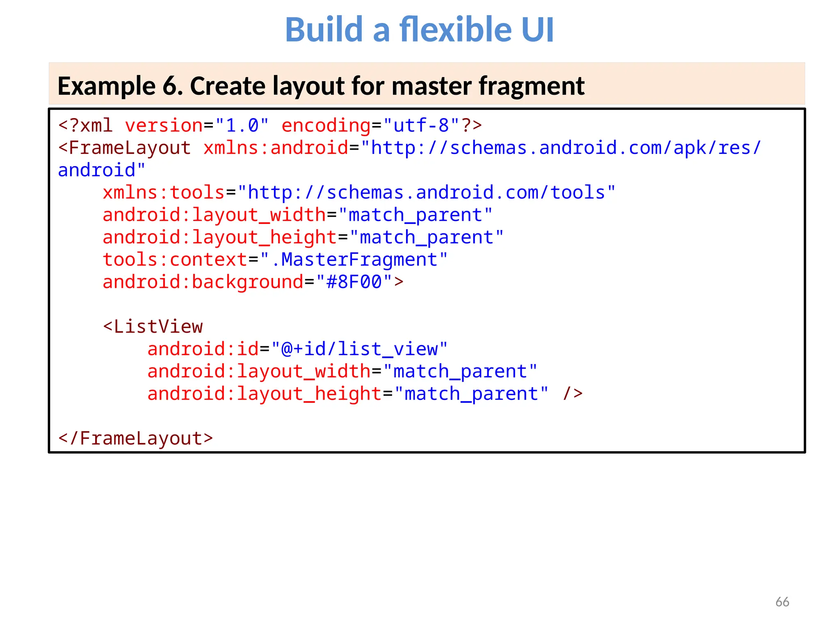Click the slide page number 66
840x630 pixels.
tap(782, 602)
